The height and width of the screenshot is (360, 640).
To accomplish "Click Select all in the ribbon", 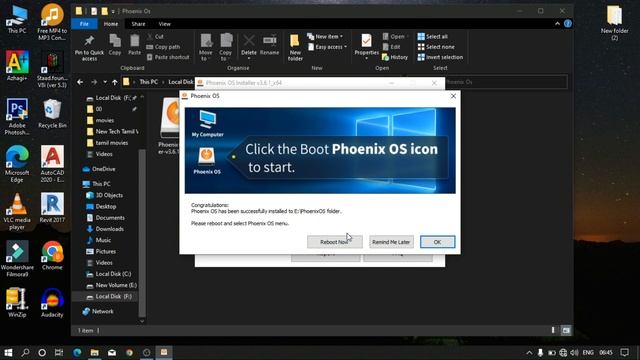I will (433, 36).
